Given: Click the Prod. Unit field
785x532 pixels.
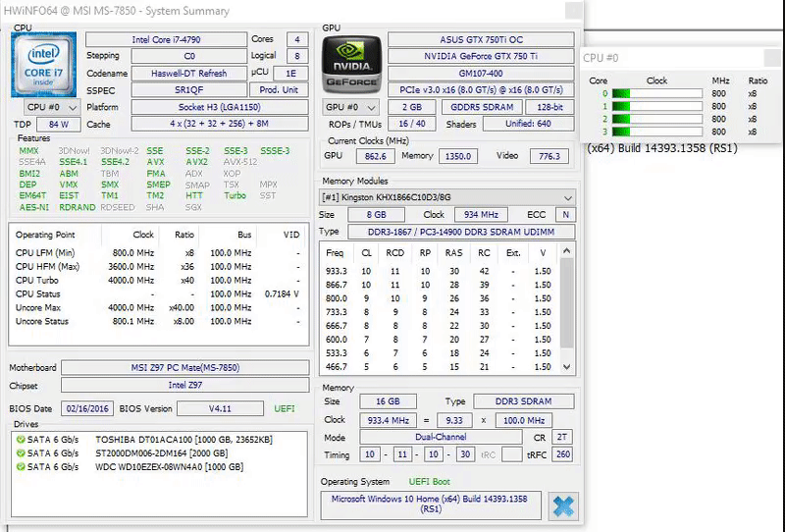Looking at the screenshot, I should (279, 90).
